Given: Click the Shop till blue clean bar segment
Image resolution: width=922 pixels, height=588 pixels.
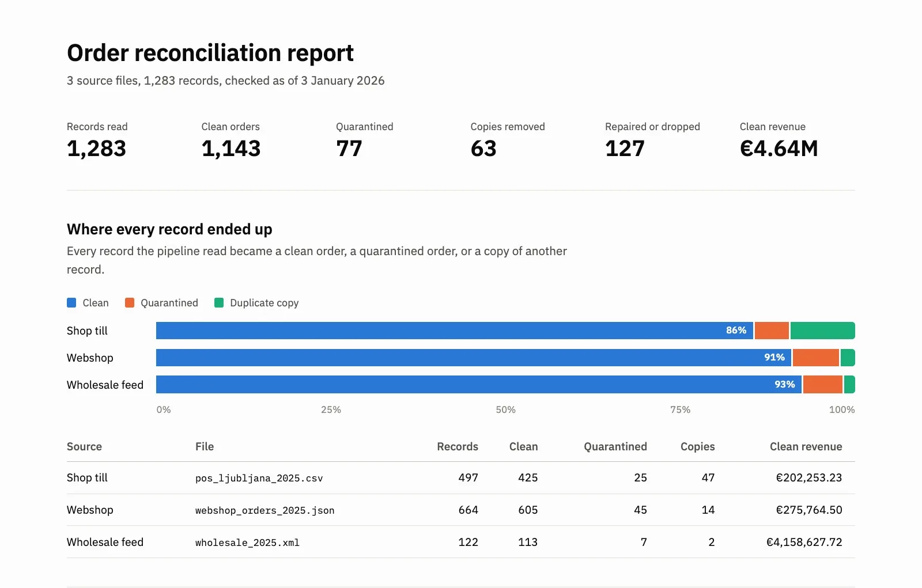Looking at the screenshot, I should (x=455, y=331).
